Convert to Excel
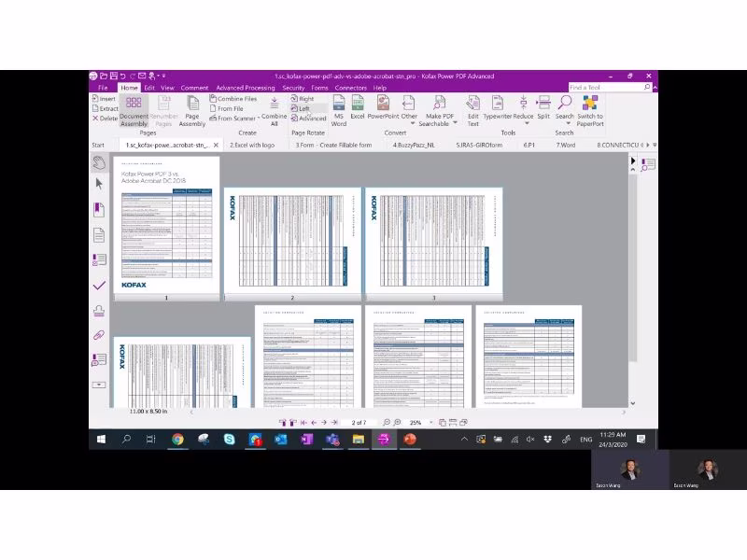 358,107
